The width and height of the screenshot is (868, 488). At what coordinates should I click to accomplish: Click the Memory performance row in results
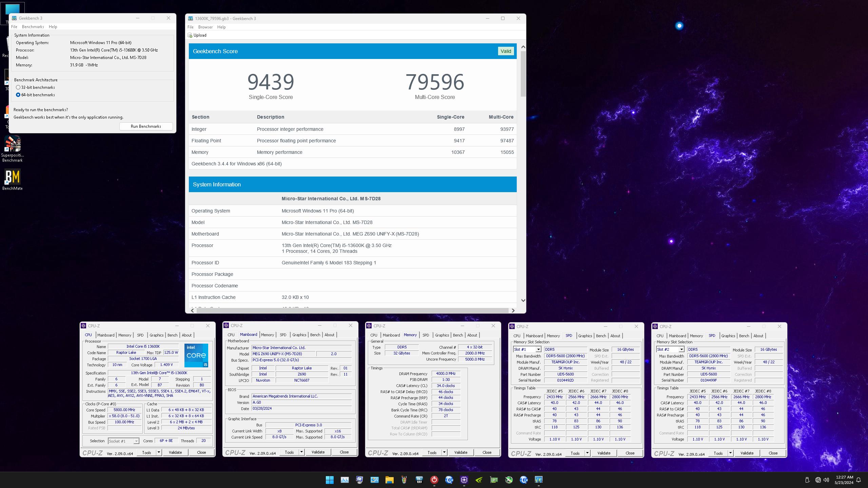coord(353,152)
